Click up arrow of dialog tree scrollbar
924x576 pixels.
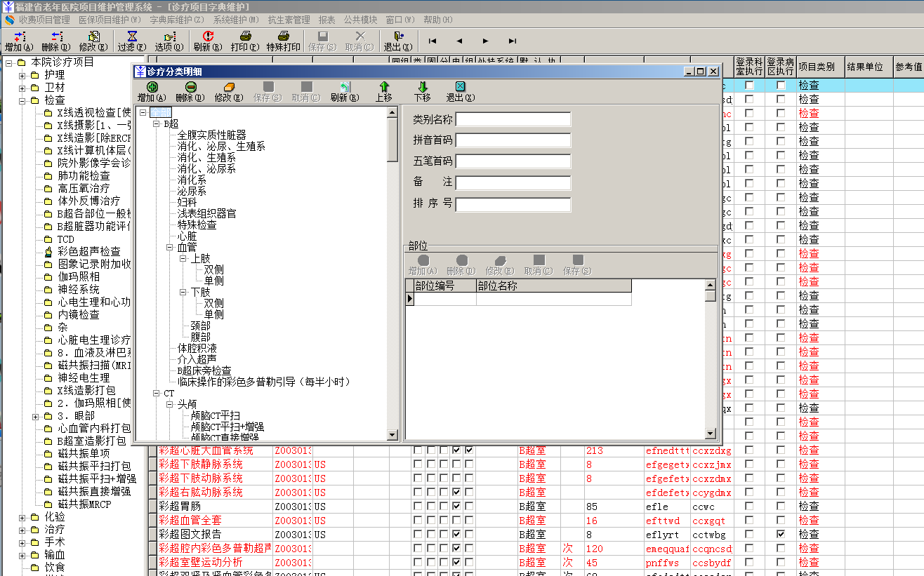[392, 111]
